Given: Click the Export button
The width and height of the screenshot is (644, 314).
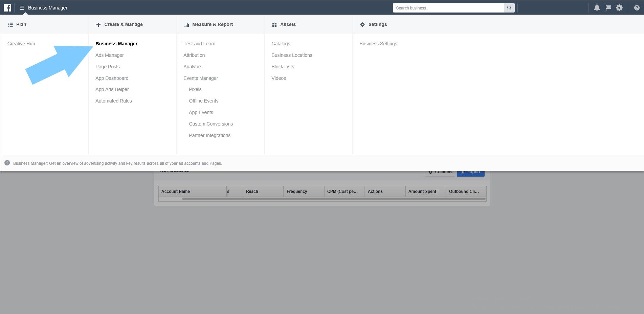Looking at the screenshot, I should coord(471,173).
